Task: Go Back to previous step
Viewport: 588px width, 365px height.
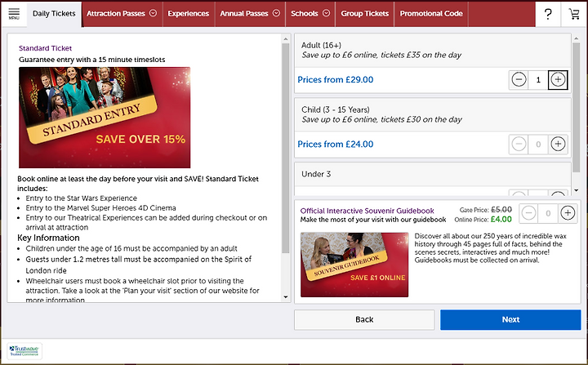Action: coord(364,319)
